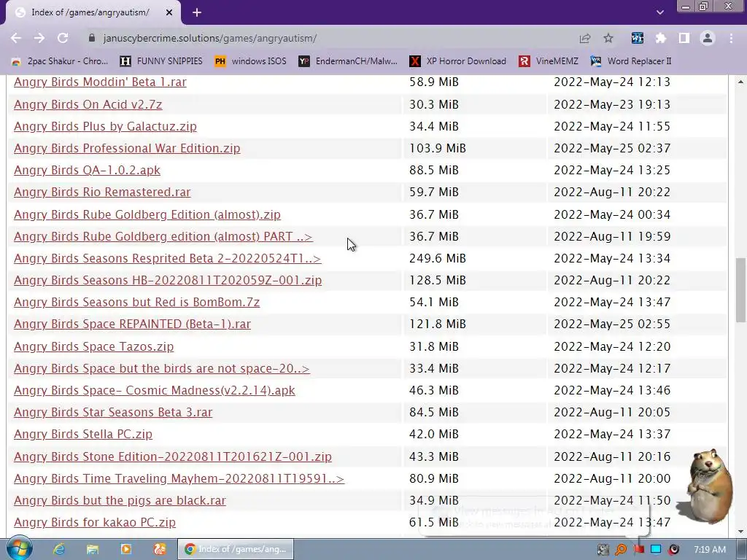Download Angry Birds Rube Goldberg Edition (almost).zip
747x560 pixels.
[x=147, y=214]
